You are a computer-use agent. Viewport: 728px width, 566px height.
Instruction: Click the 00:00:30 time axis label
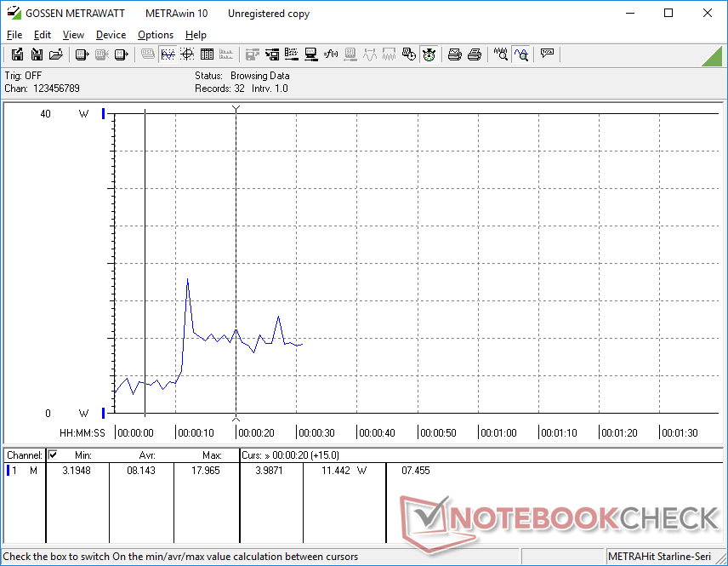316,433
